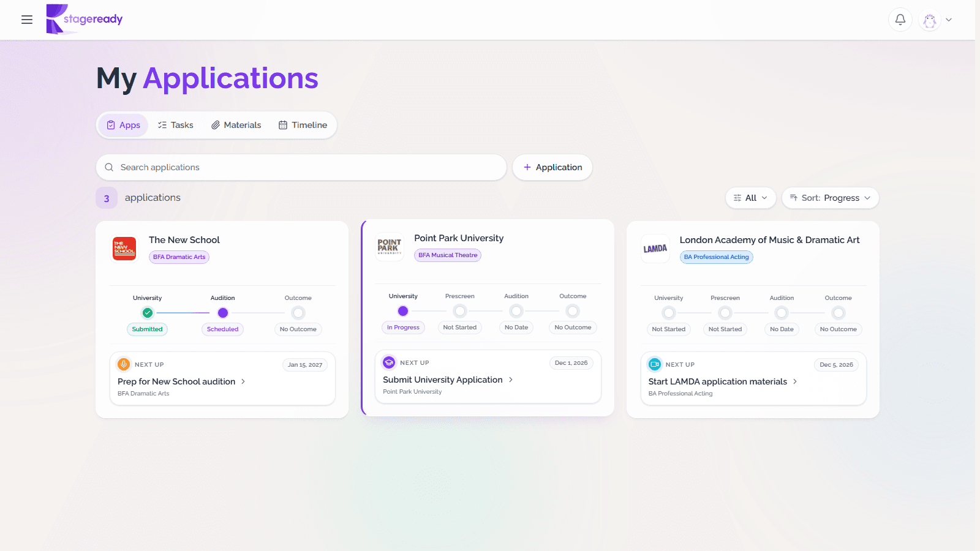Open Point Park University application title
Viewport: 980px width, 551px height.
[x=459, y=238]
